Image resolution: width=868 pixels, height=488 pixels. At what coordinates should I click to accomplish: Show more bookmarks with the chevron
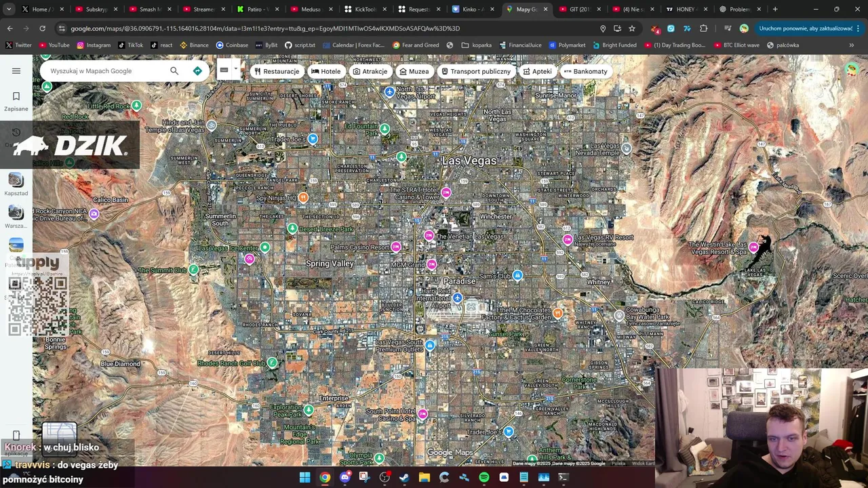tap(852, 45)
